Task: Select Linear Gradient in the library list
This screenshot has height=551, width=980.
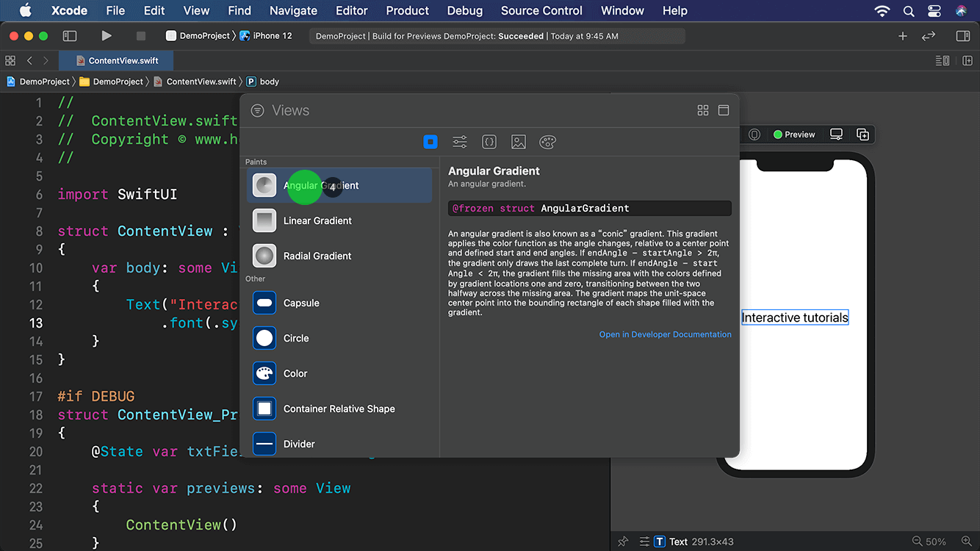Action: [339, 220]
